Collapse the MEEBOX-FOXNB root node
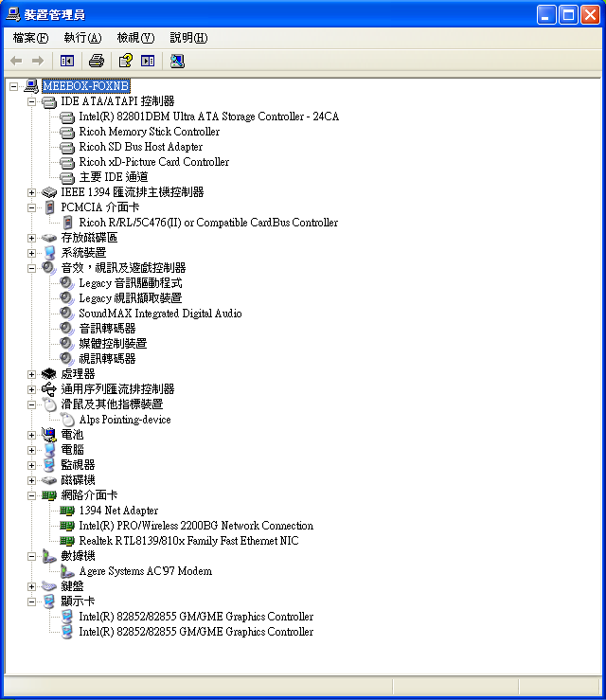606x700 pixels. click(14, 86)
